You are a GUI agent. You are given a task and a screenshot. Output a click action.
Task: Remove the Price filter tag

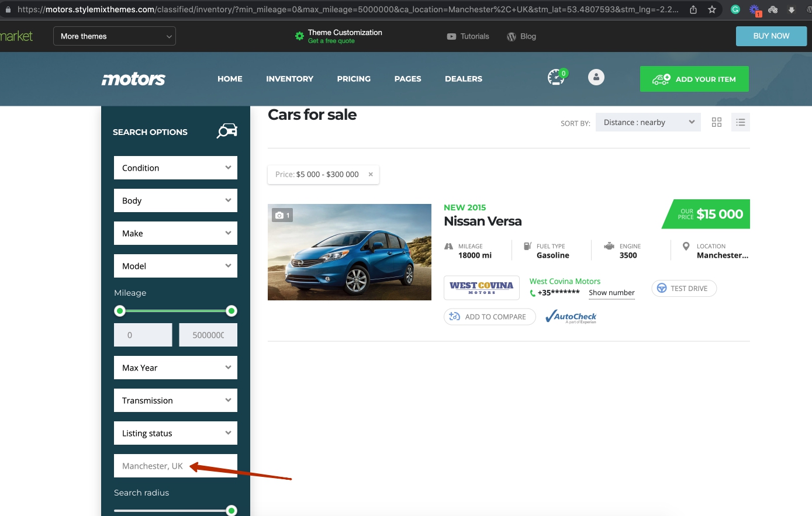pos(371,174)
